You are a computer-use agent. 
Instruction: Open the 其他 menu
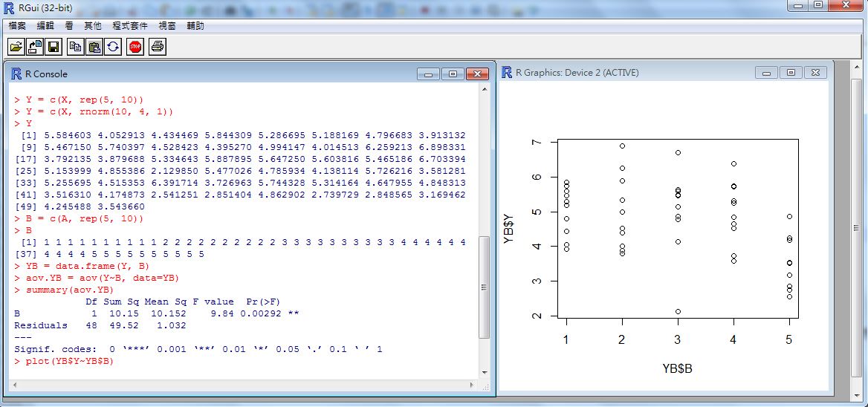click(x=93, y=25)
